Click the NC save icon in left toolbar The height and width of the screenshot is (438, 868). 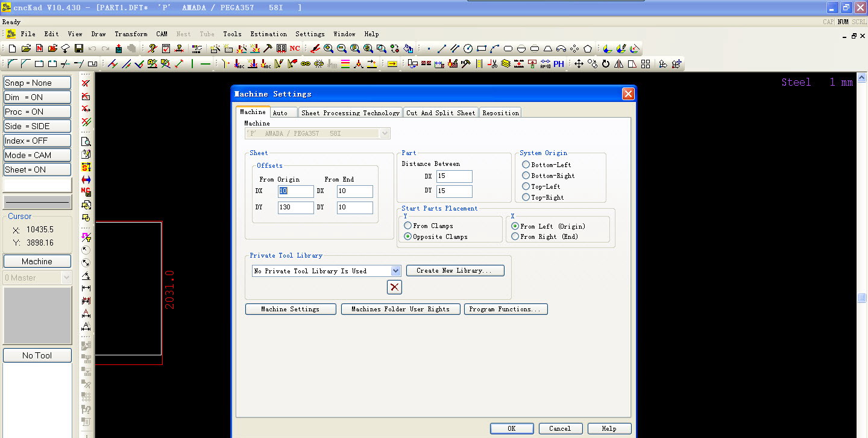[x=86, y=192]
